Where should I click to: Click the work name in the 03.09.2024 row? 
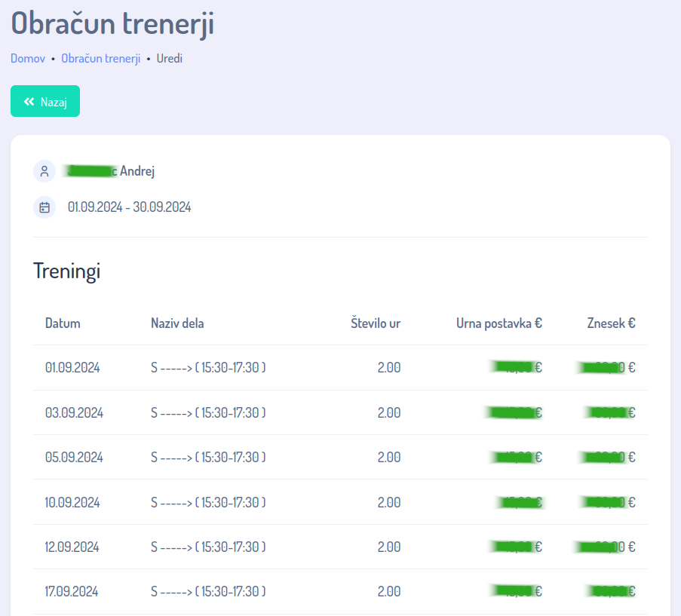pos(208,413)
